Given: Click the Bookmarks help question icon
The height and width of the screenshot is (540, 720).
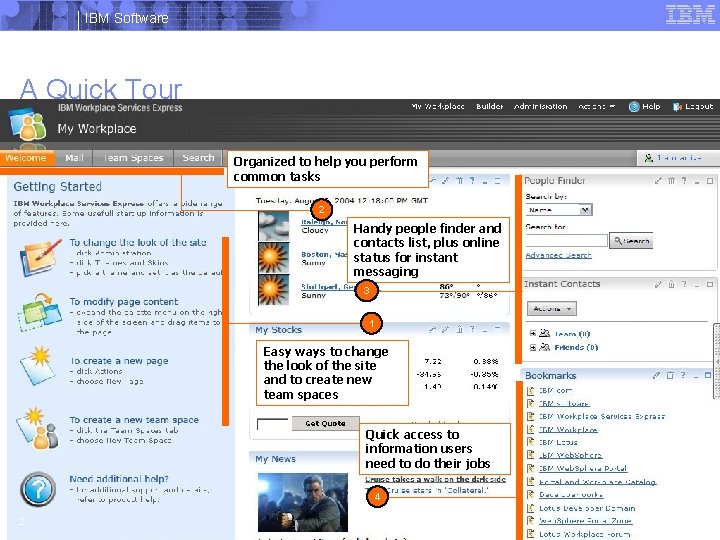Looking at the screenshot, I should tap(682, 375).
